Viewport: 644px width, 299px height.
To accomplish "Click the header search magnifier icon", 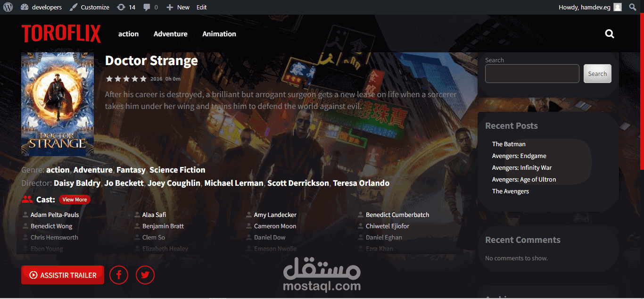I will pyautogui.click(x=610, y=34).
